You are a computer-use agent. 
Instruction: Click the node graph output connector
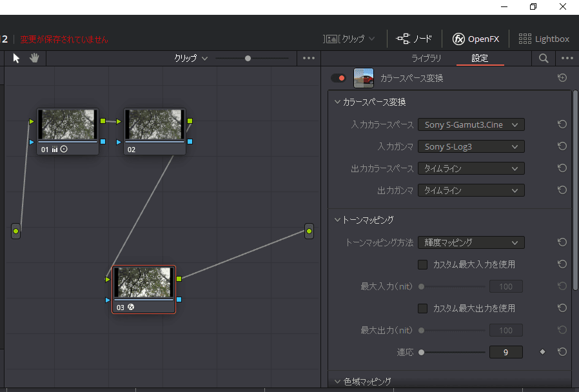coord(309,231)
